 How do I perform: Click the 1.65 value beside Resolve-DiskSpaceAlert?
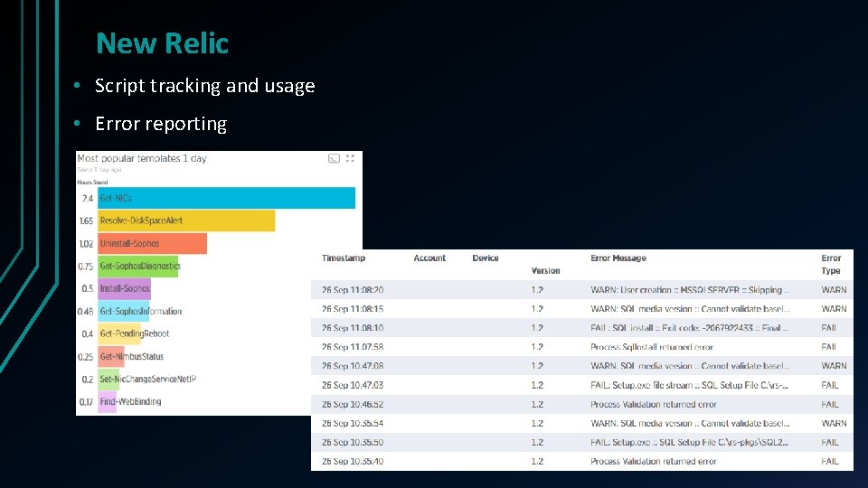86,221
